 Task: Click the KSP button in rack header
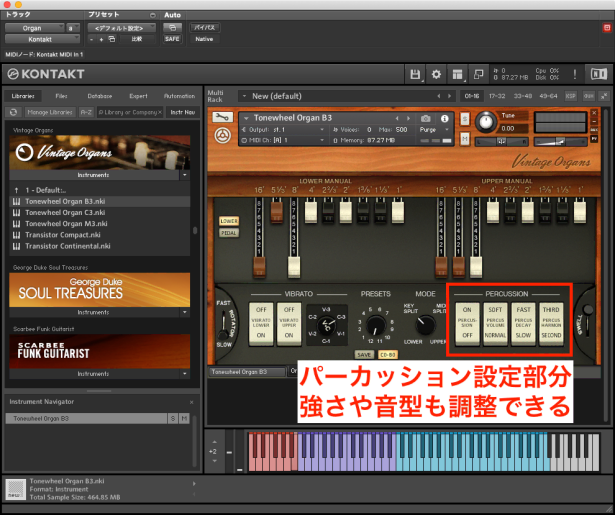point(570,96)
